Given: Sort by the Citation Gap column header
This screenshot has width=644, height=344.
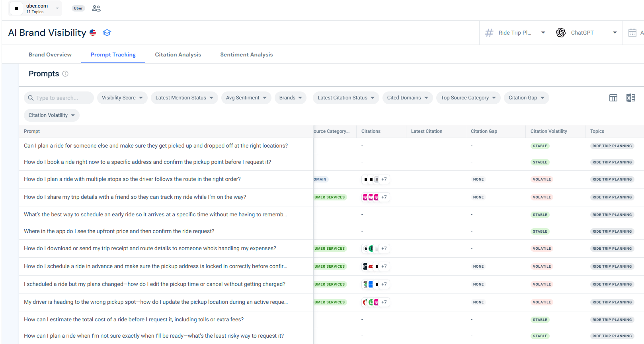Looking at the screenshot, I should (484, 131).
